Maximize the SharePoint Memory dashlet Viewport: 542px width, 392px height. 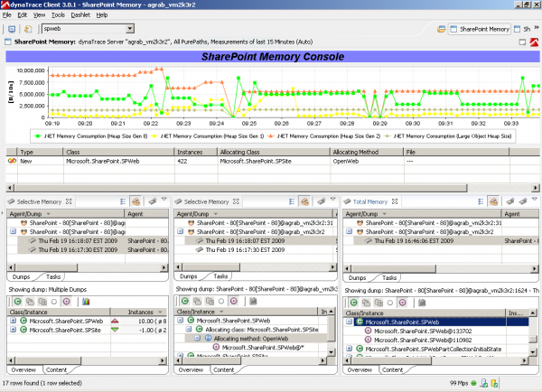(522, 42)
